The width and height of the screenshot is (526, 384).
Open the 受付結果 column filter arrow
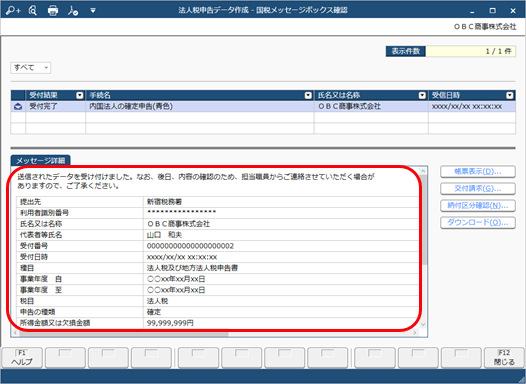(x=80, y=96)
